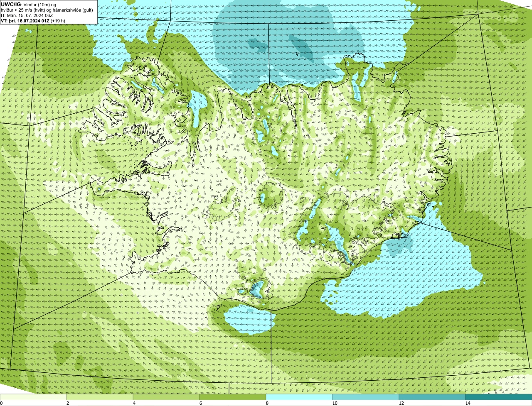Click the "IT: Mán. 15. 07. 2024 06Z" line
The height and width of the screenshot is (406, 532).
(27, 15)
